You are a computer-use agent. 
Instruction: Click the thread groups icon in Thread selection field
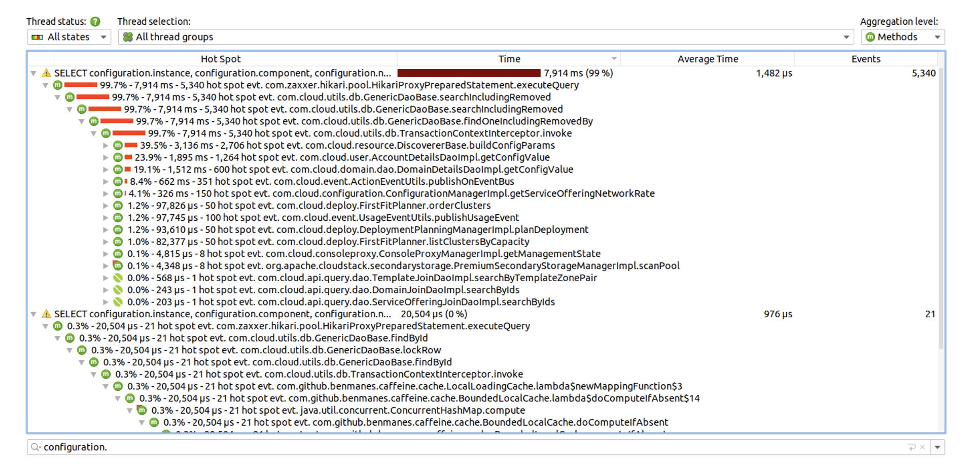coord(128,37)
